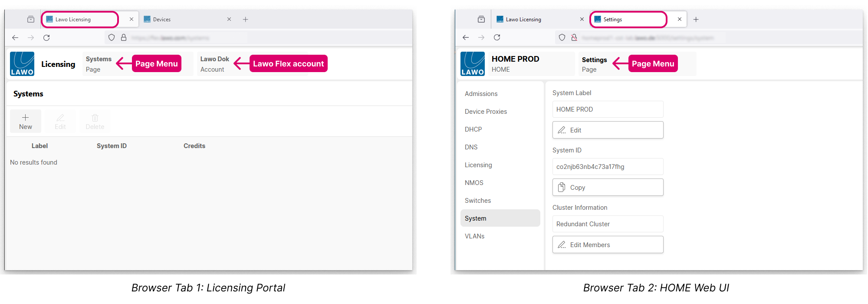Open the Systems page menu
The height and width of the screenshot is (304, 868).
coord(99,64)
